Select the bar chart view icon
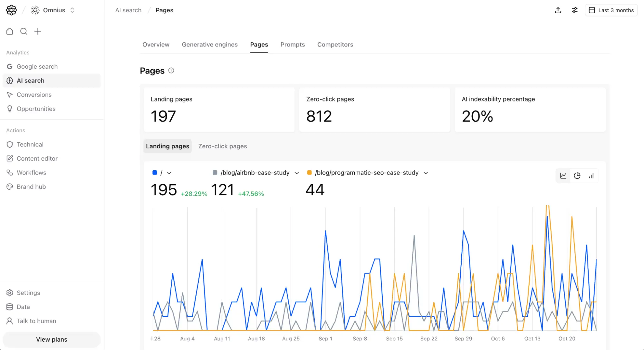This screenshot has height=350, width=644. click(x=591, y=175)
